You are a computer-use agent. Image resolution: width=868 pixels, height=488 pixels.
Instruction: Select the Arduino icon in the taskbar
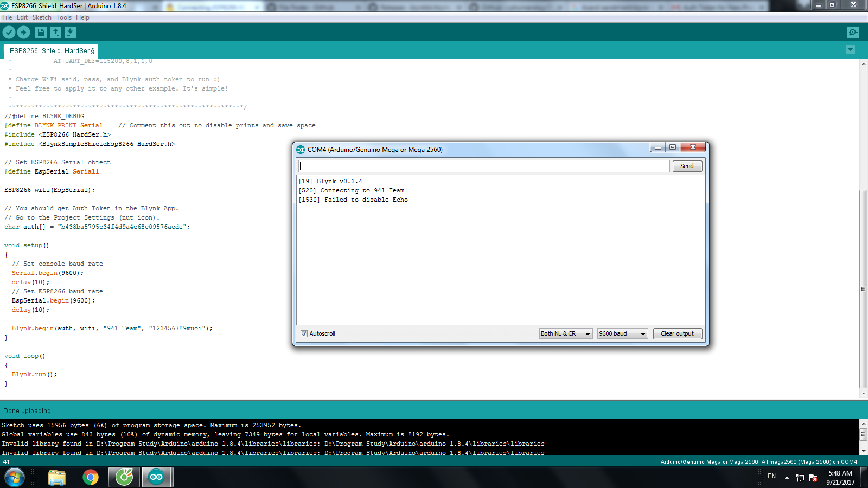tap(157, 477)
